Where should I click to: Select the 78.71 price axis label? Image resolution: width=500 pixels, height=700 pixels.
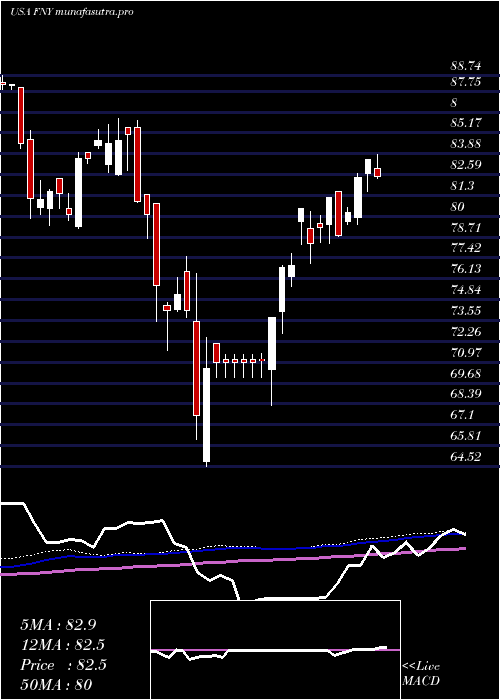tap(466, 228)
